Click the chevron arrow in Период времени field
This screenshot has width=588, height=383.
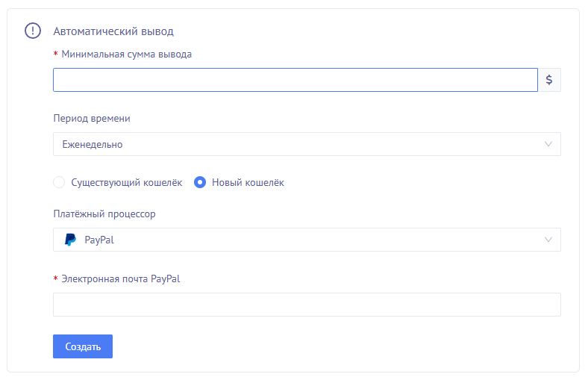pyautogui.click(x=548, y=144)
